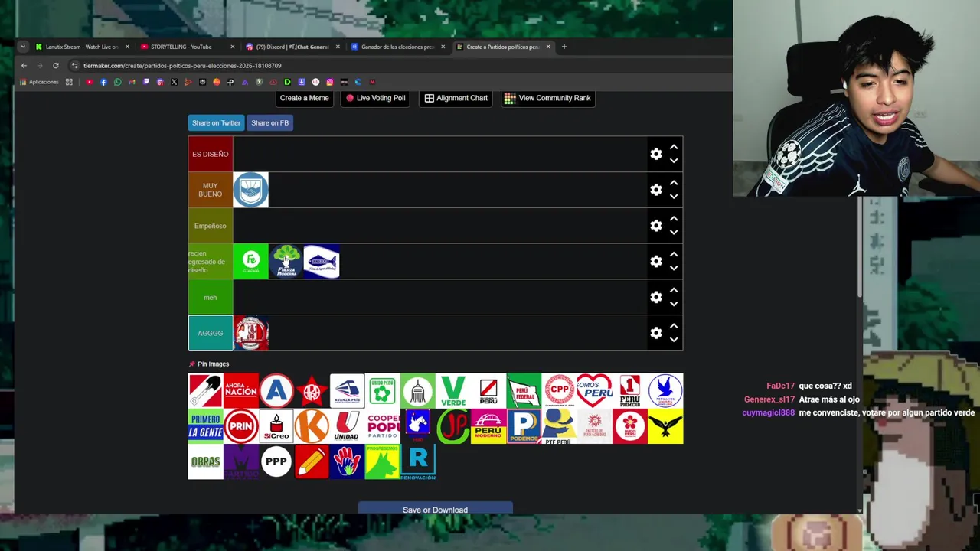Move ES DISEÑO tier up with arrow

pos(674,147)
